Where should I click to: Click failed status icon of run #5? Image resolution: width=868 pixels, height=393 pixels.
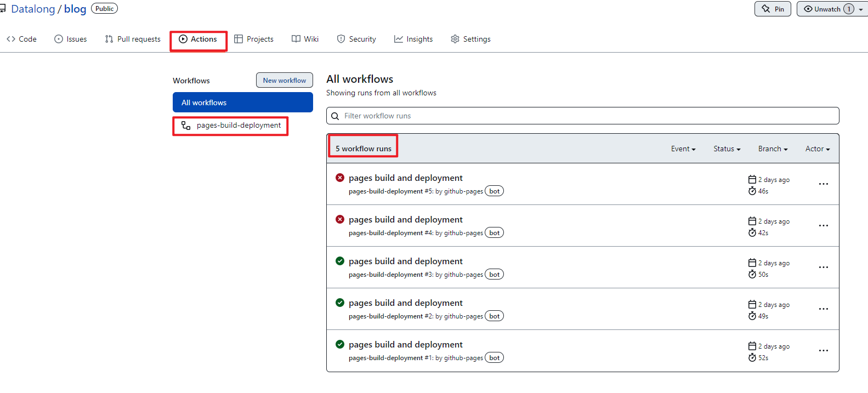340,178
